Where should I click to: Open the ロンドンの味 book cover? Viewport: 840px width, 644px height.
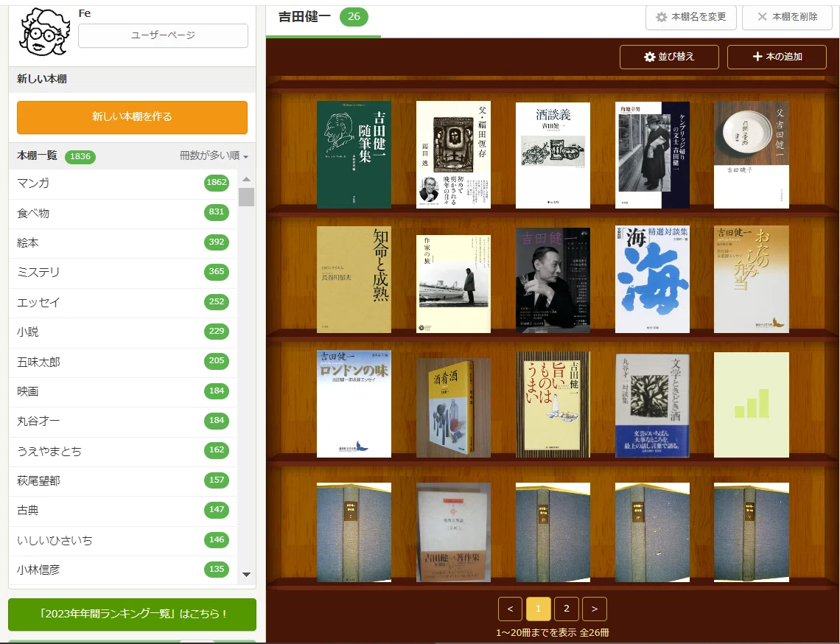coord(354,404)
